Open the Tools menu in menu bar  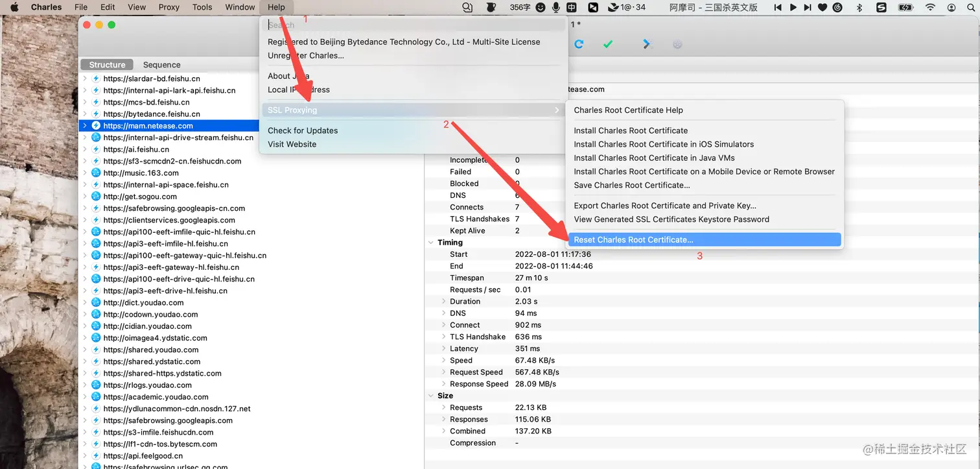point(202,7)
